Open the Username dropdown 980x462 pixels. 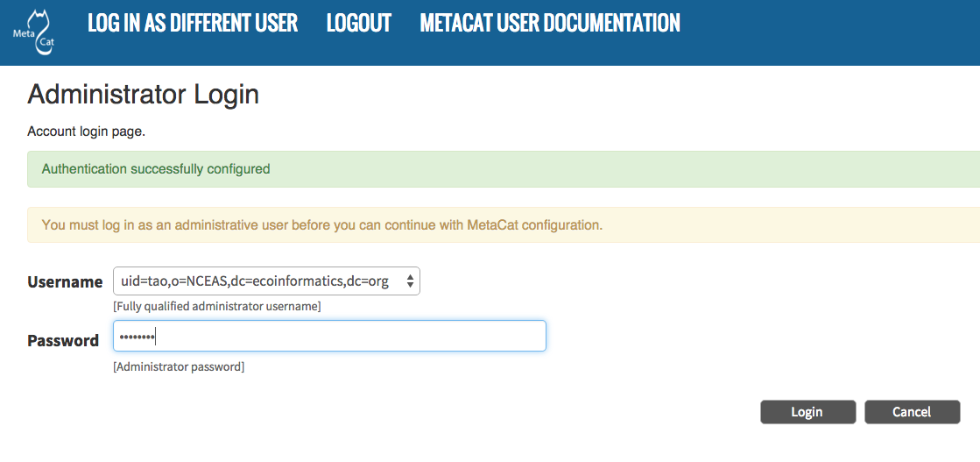point(266,281)
